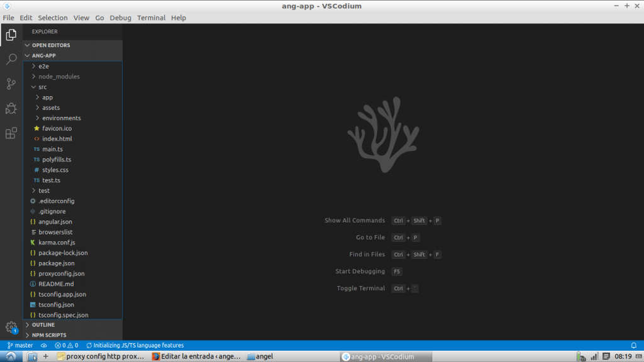The image size is (644, 362).
Task: Click the favicon.ico star file icon
Action: [x=36, y=128]
